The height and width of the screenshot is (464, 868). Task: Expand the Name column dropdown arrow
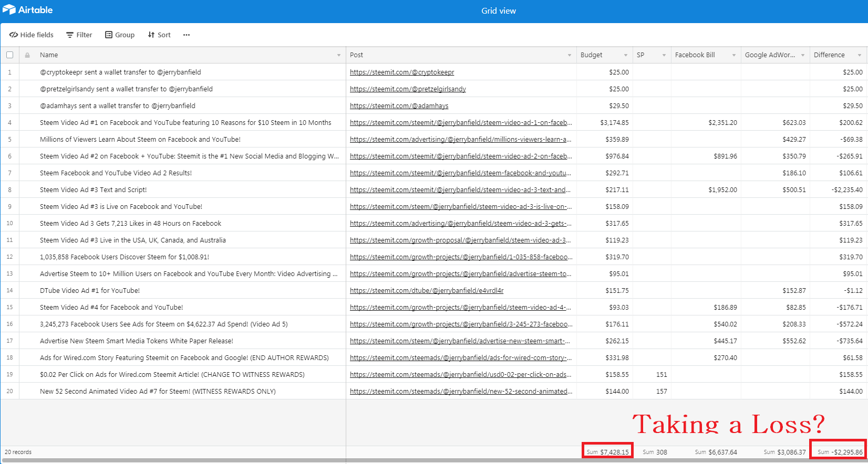pos(339,55)
